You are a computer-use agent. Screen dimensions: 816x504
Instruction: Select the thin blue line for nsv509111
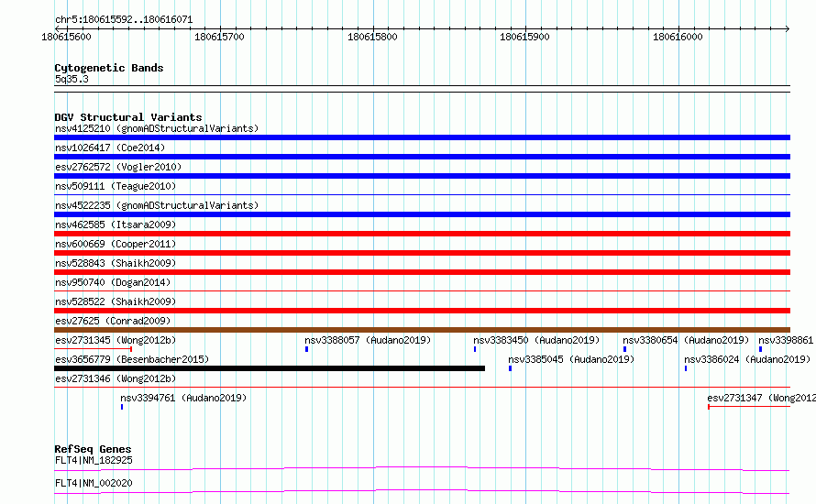422,194
